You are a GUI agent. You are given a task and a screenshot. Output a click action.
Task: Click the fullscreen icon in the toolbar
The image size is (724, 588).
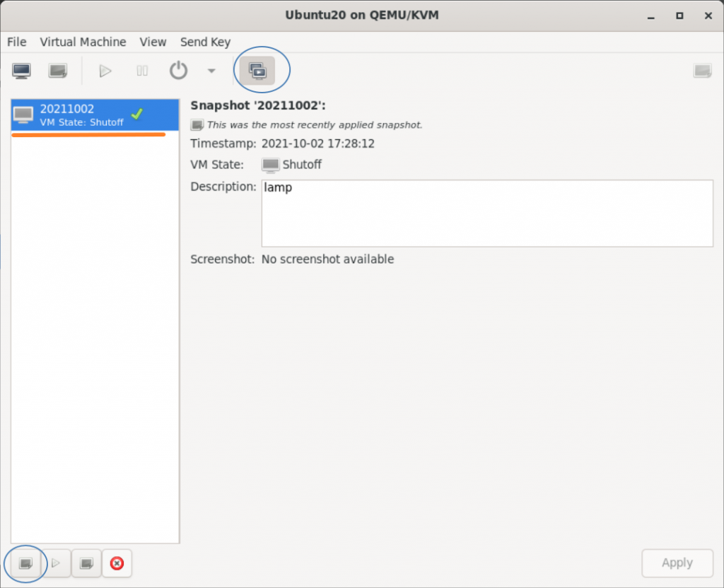click(x=702, y=71)
